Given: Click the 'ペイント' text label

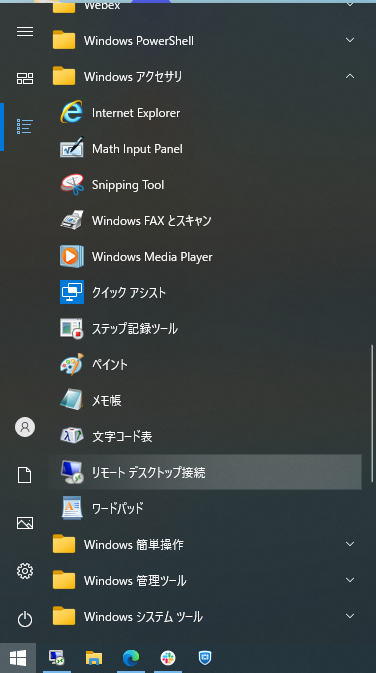Looking at the screenshot, I should pyautogui.click(x=110, y=365).
